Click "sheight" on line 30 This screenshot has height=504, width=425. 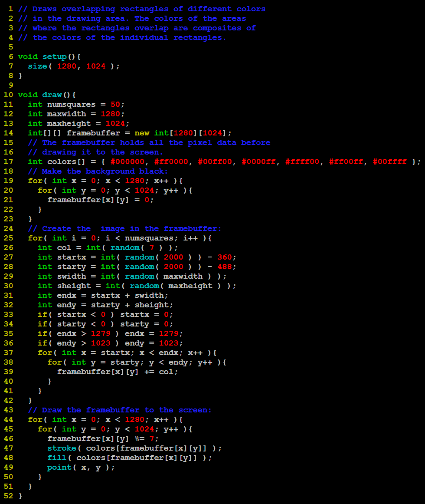(74, 286)
